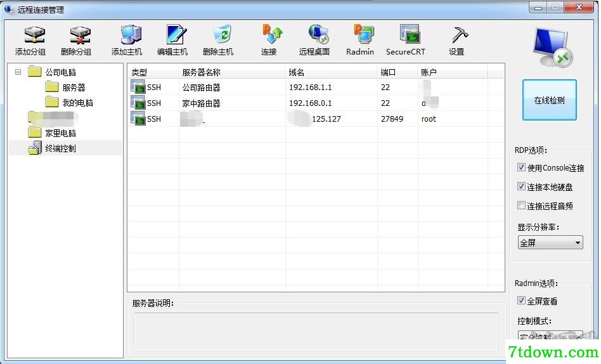This screenshot has height=364, width=601.
Task: Collapse the 公司电脑 tree node
Action: [18, 72]
